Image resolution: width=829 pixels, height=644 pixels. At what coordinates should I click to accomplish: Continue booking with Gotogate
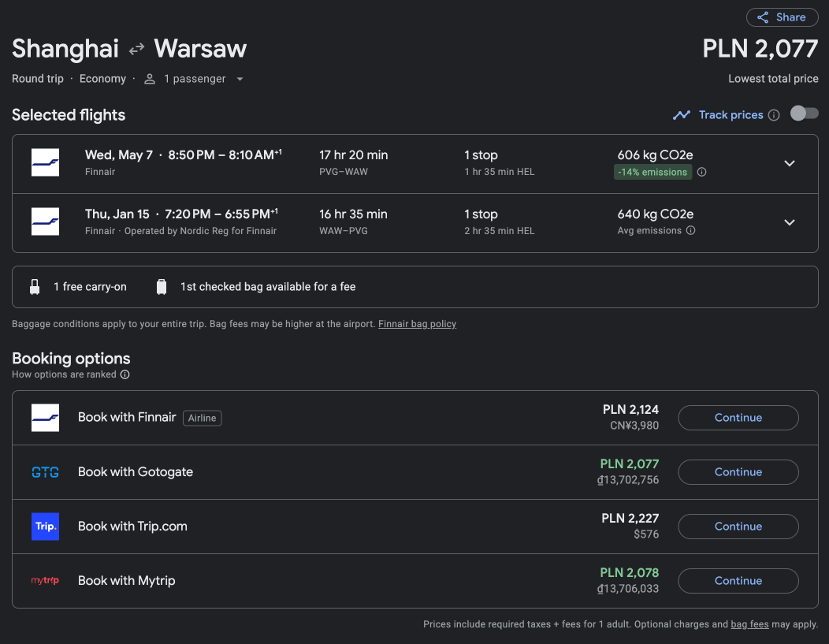coord(738,472)
